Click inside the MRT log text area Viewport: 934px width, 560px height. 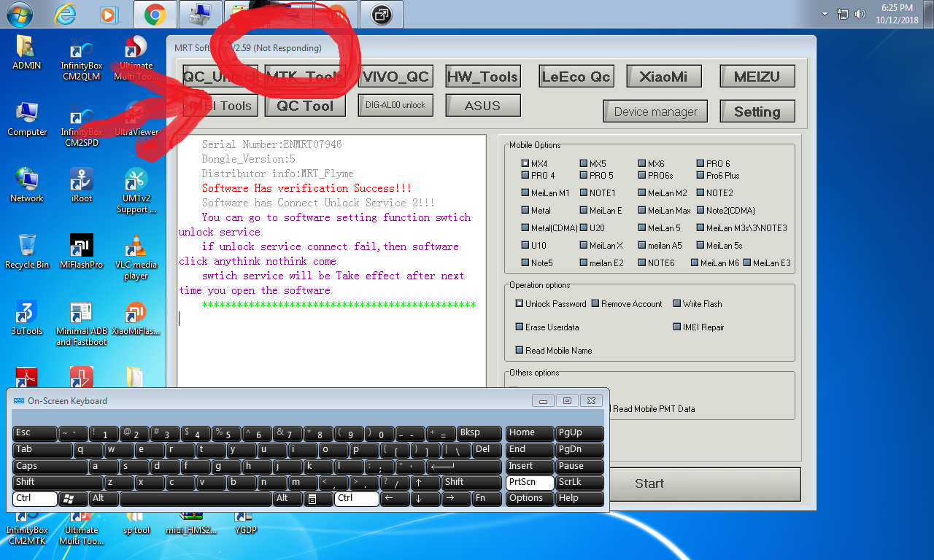[331, 262]
